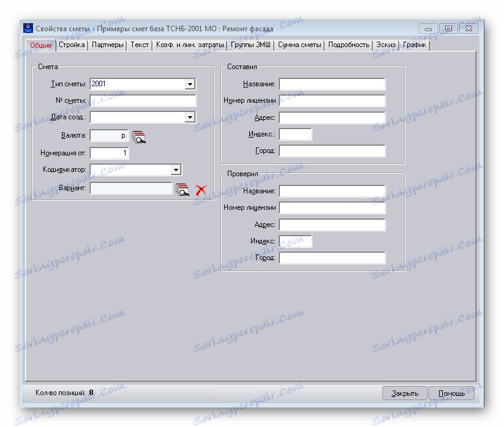Open the variant lookup icon beside Вариант
The width and height of the screenshot is (504, 427).
point(182,190)
